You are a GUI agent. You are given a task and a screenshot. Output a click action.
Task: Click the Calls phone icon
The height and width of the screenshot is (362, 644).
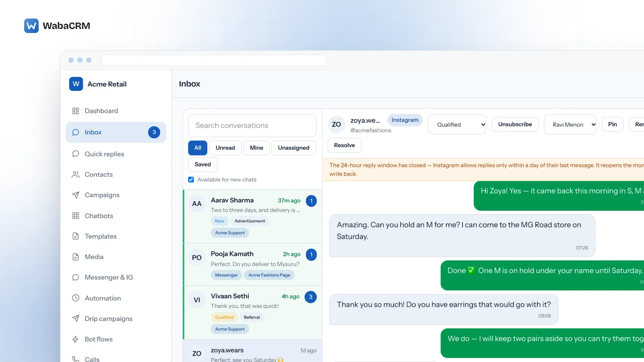click(x=76, y=359)
